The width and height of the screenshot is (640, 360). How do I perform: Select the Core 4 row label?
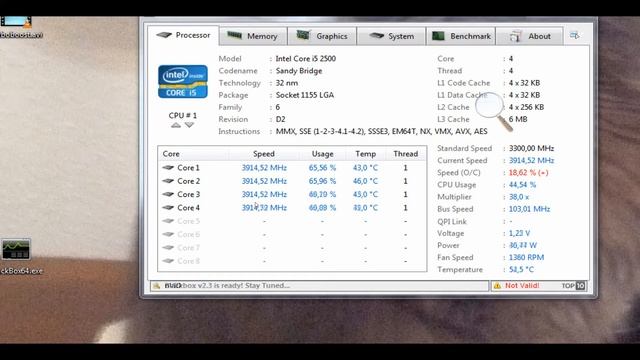(188, 208)
